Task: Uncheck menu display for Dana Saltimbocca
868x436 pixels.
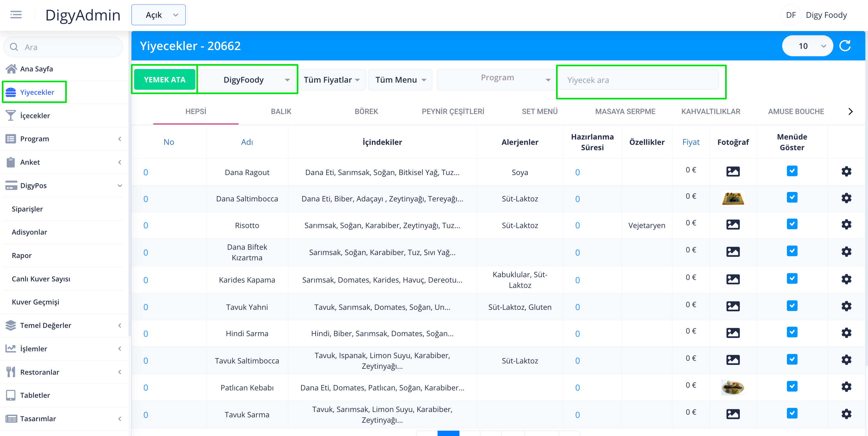Action: [792, 198]
